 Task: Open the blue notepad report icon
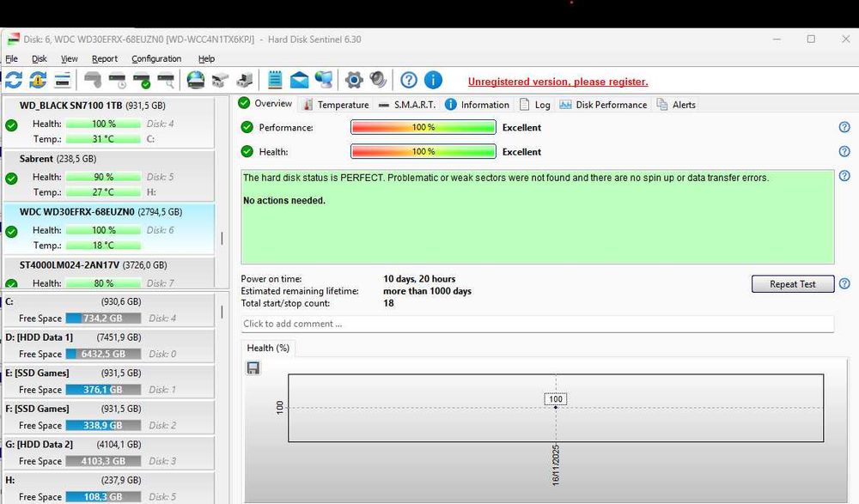[x=275, y=80]
